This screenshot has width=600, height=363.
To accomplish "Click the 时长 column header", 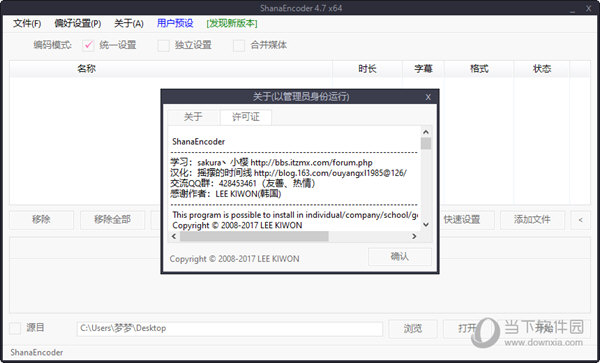I will 367,69.
